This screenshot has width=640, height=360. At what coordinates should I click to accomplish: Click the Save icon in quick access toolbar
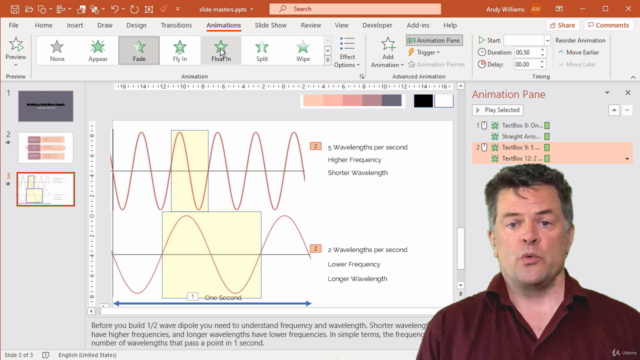click(x=15, y=9)
